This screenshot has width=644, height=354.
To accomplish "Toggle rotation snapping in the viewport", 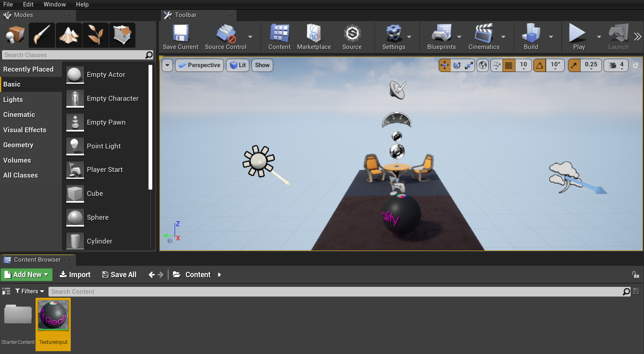I will (540, 65).
